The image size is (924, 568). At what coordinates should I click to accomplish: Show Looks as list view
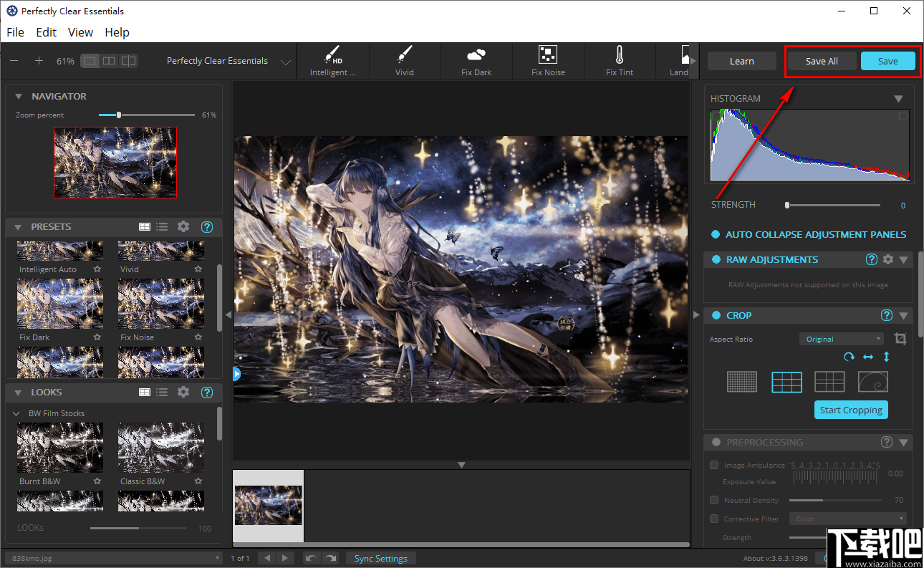pyautogui.click(x=162, y=392)
